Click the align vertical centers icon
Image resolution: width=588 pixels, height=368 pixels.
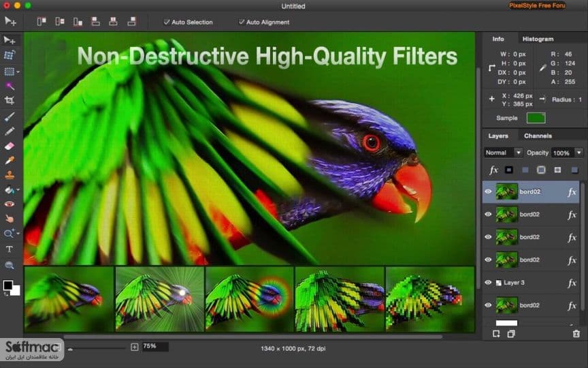[x=60, y=22]
